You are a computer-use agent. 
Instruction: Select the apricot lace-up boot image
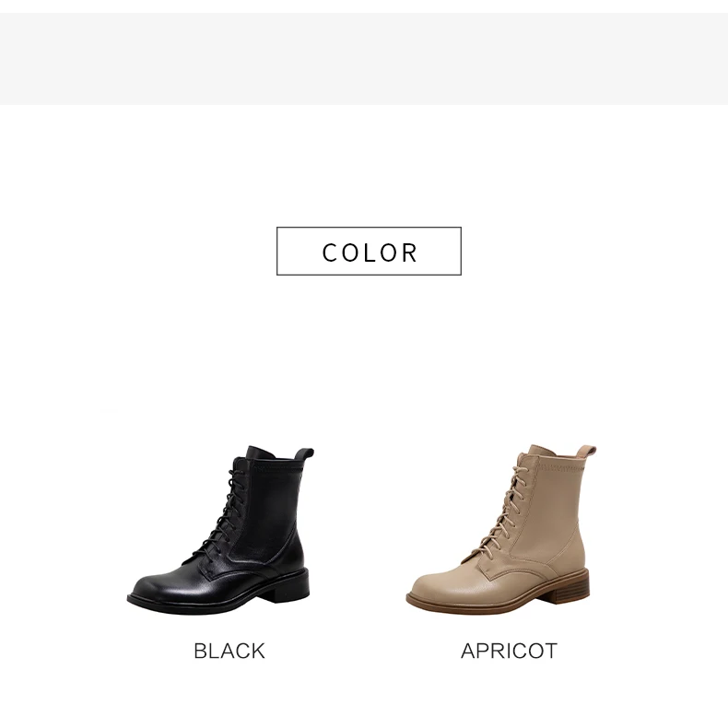(x=501, y=529)
